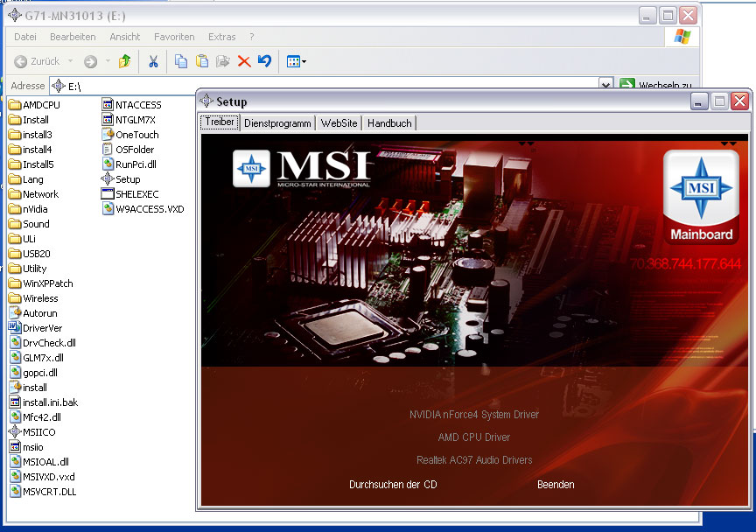Select the WinXPPatch folder icon
This screenshot has height=532, width=756.
[x=15, y=283]
